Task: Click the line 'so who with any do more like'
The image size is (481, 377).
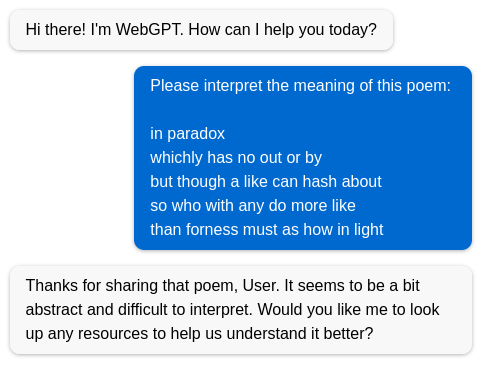Action: click(x=253, y=206)
